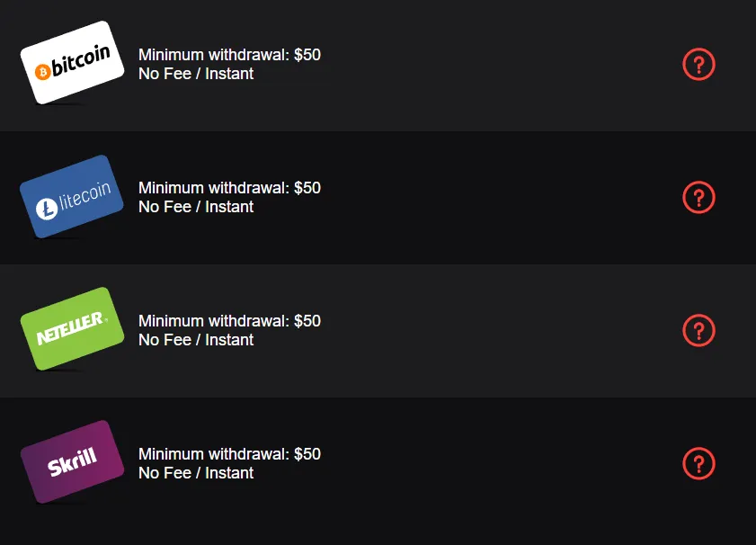Viewport: 756px width, 545px height.
Task: Click the Bitcoin logo symbol on the card
Action: pyautogui.click(x=42, y=69)
